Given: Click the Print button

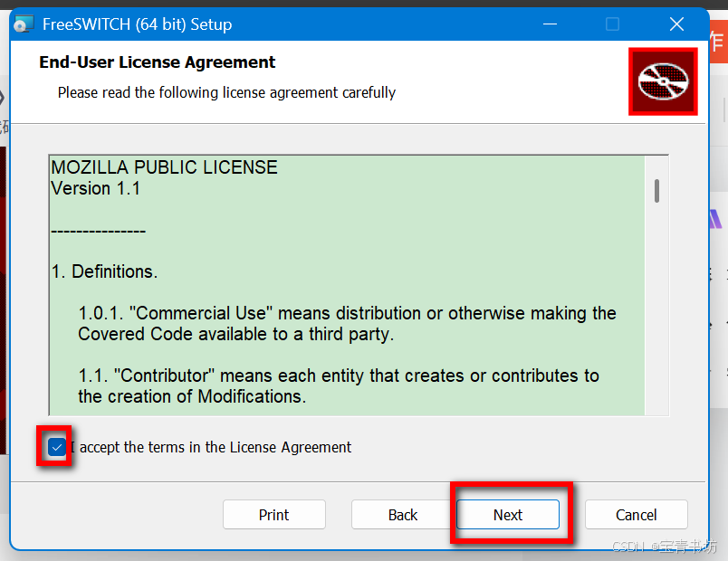Looking at the screenshot, I should click(x=274, y=515).
